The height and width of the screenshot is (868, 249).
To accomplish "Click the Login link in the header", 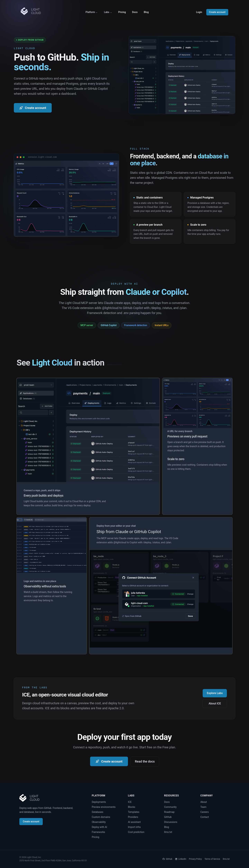I will 199,12.
